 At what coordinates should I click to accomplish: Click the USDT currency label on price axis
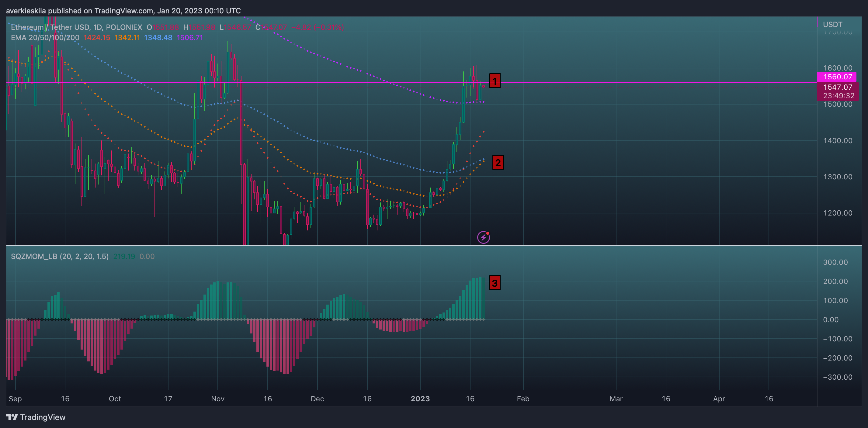click(x=832, y=25)
